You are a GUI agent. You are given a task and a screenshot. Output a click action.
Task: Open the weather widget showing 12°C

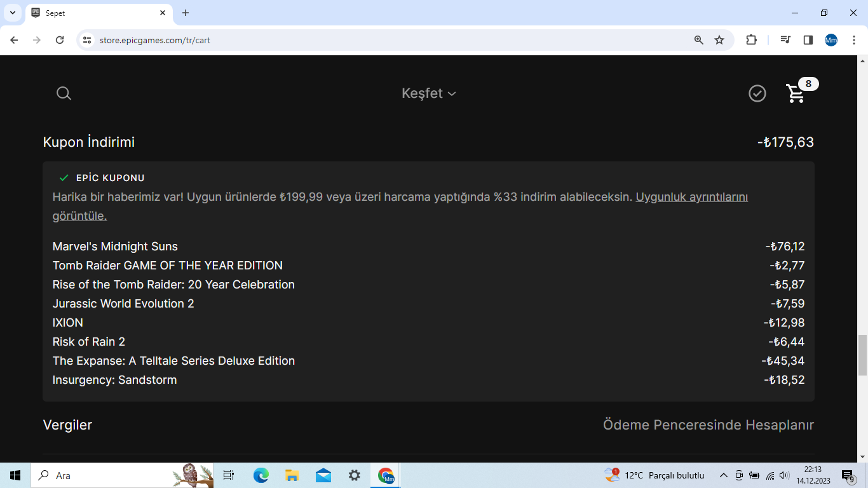tap(654, 475)
